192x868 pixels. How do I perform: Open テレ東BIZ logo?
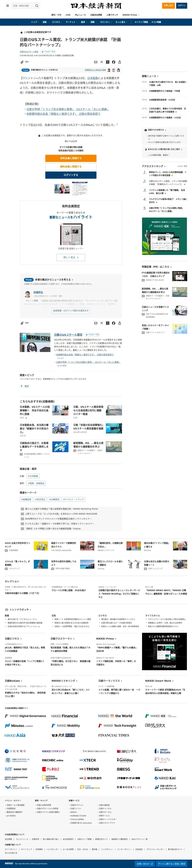[51, 769]
